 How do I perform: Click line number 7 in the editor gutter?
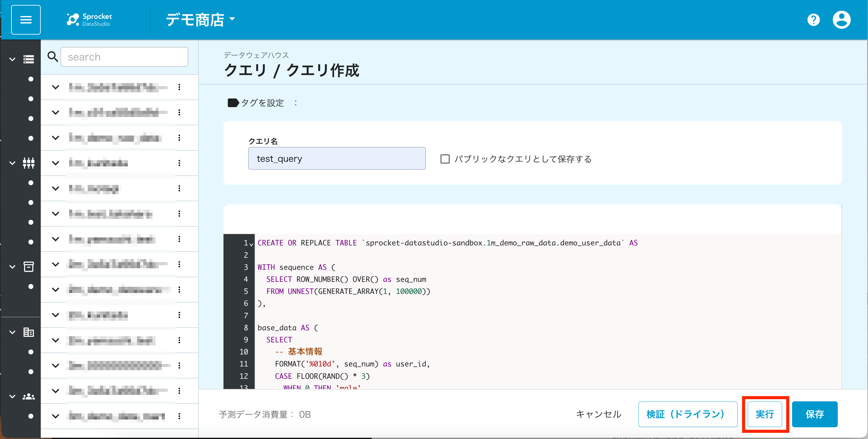[246, 316]
